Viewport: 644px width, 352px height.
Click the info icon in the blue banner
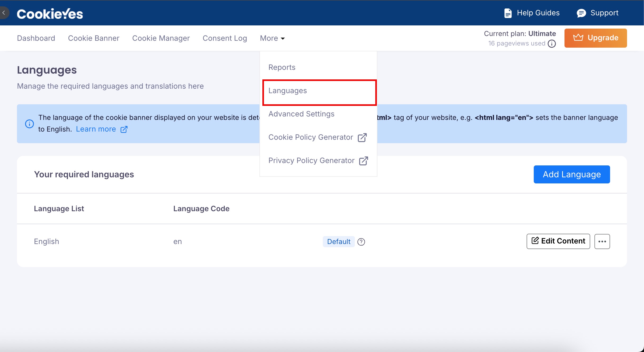(x=29, y=124)
